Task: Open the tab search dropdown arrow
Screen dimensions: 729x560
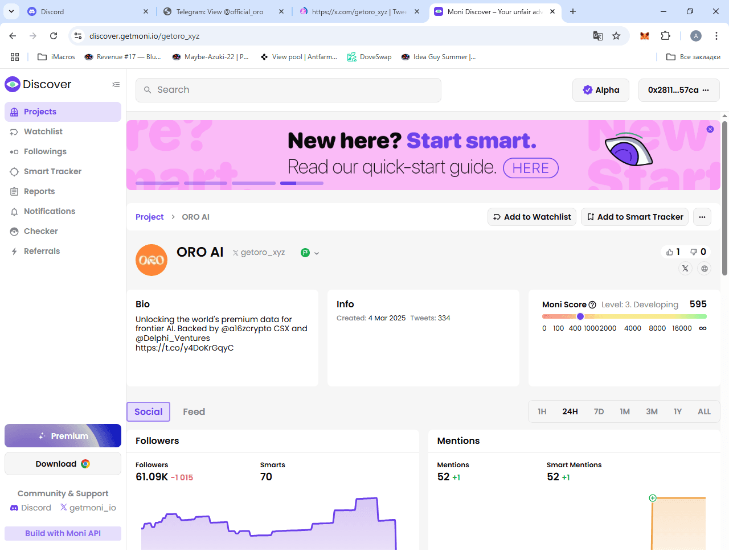Action: coord(11,11)
